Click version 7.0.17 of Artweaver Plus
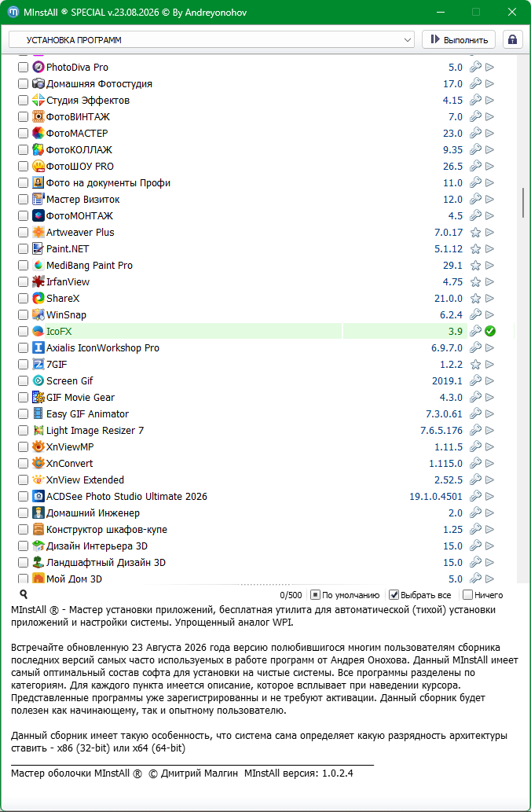The image size is (531, 812). (x=449, y=233)
